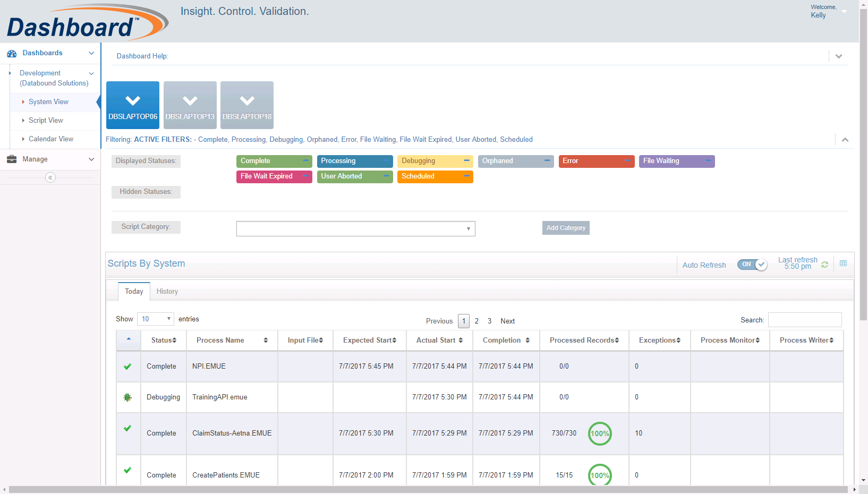Select the DBSLAPTOP18 system tile
The height and width of the screenshot is (494, 868).
tap(247, 105)
